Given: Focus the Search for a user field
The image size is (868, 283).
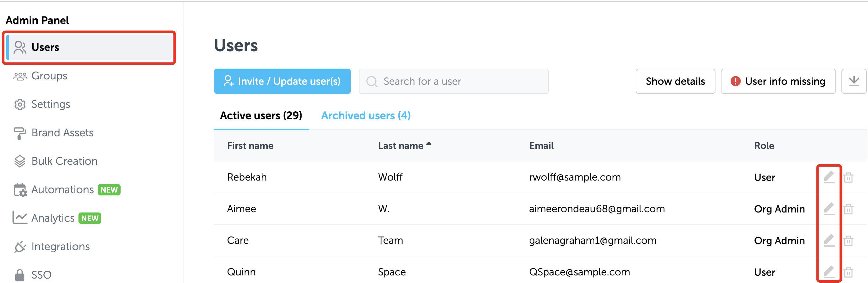Looking at the screenshot, I should (x=453, y=81).
